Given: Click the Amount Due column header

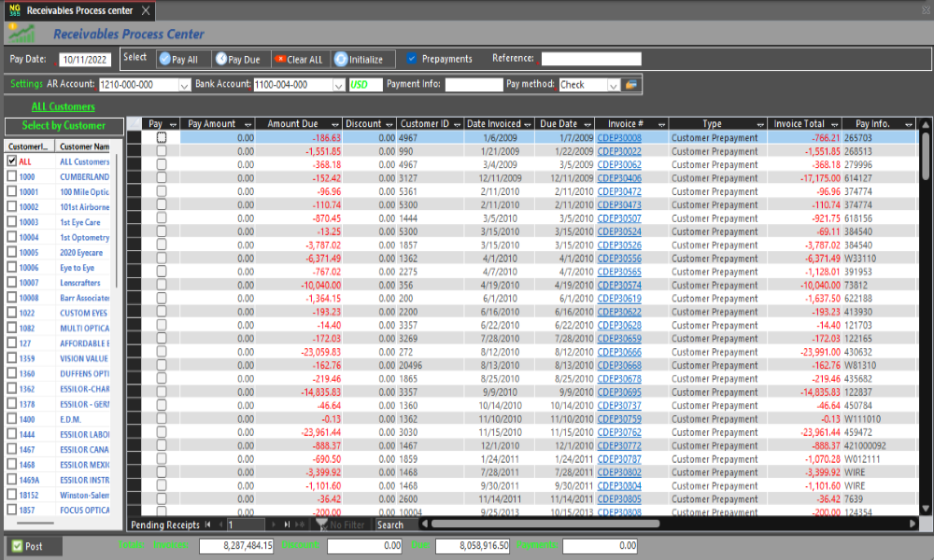Looking at the screenshot, I should tap(292, 123).
